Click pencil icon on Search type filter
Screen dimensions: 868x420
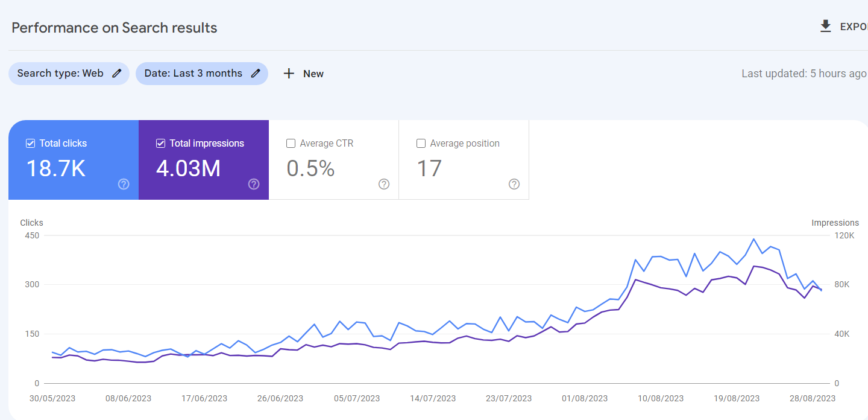pos(117,74)
